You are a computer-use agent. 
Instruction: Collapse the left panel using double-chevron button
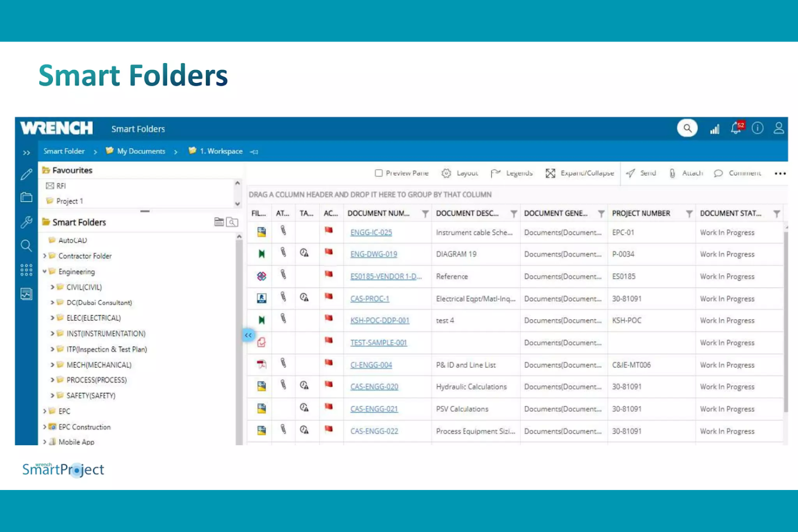click(x=248, y=335)
